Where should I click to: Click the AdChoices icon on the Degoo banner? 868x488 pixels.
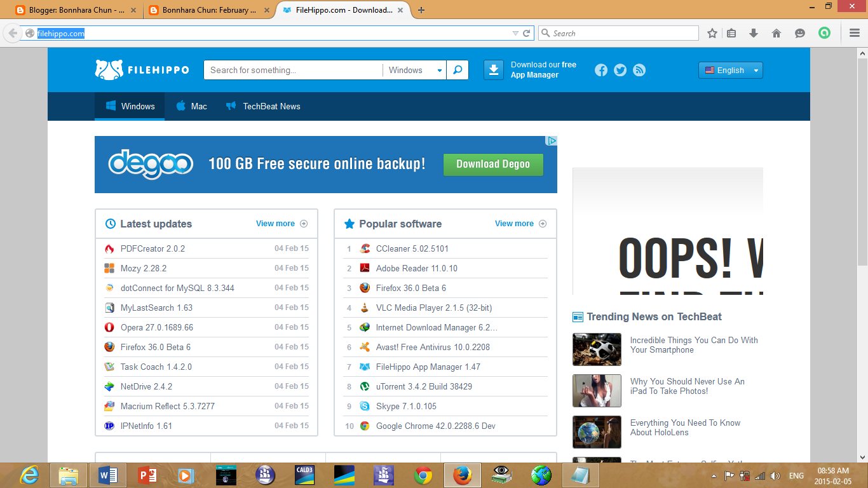pyautogui.click(x=552, y=140)
